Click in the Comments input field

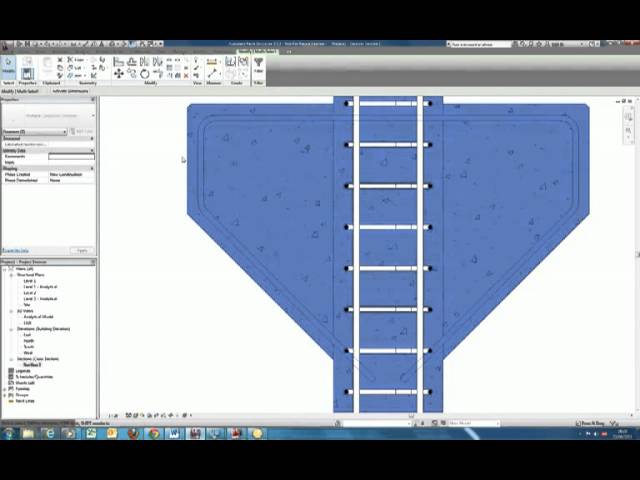coord(71,156)
